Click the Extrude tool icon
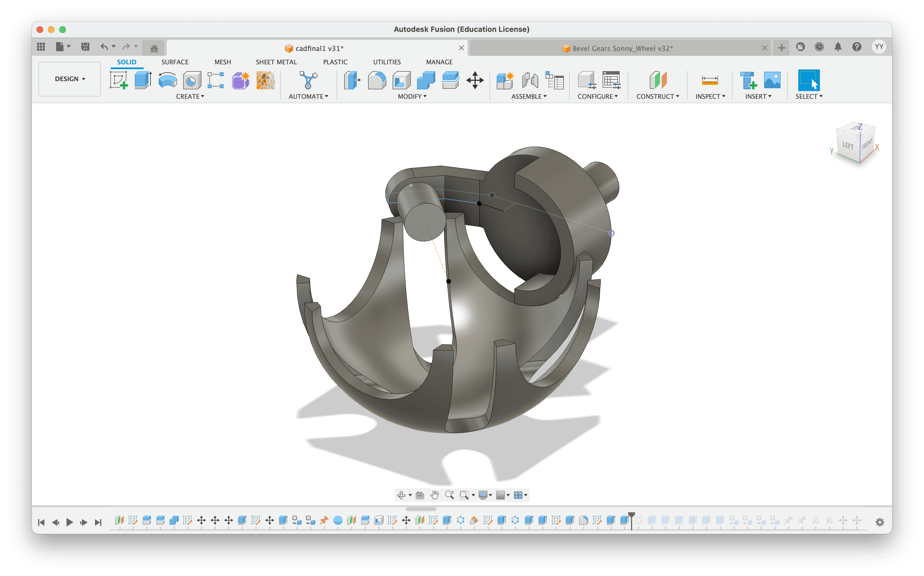This screenshot has height=576, width=924. point(143,80)
